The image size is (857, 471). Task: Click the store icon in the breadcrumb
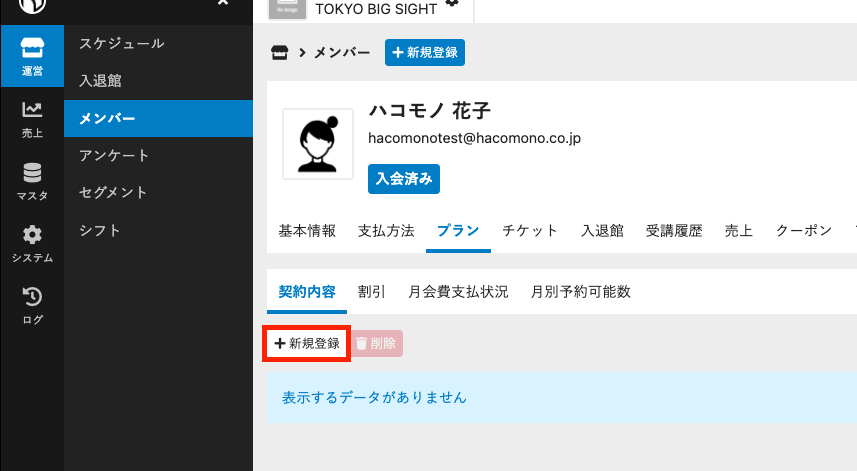click(279, 52)
